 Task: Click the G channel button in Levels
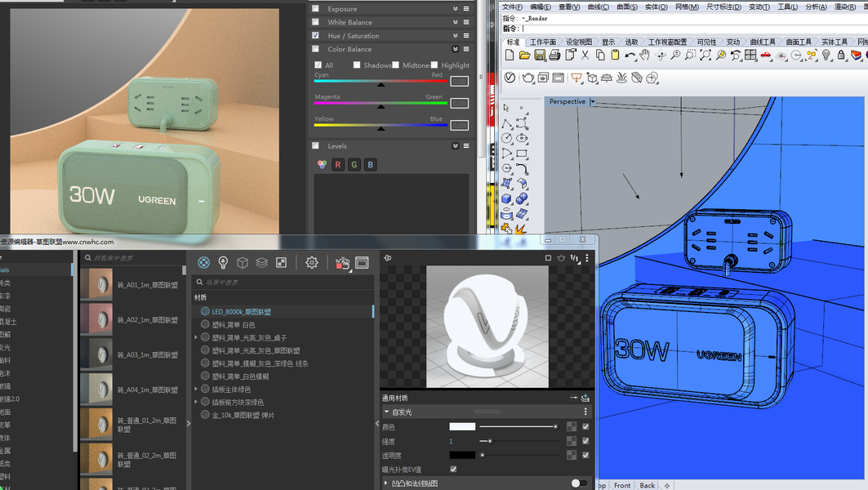click(354, 164)
